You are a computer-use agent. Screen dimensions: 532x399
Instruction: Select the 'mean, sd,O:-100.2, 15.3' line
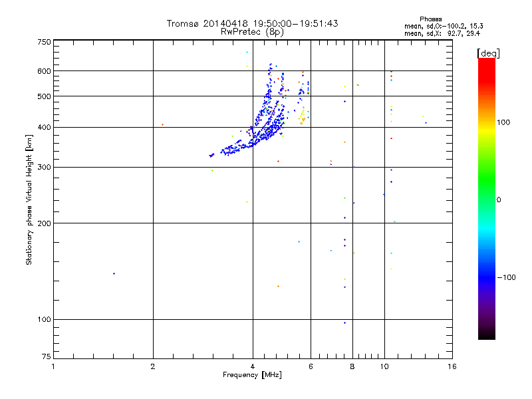444,26
